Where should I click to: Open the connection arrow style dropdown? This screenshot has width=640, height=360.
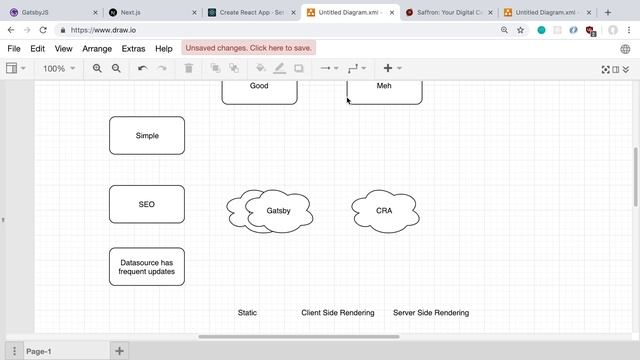tap(329, 68)
